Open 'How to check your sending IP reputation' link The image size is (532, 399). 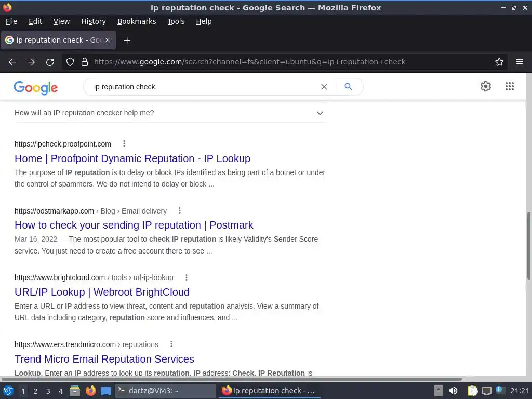coord(134,225)
